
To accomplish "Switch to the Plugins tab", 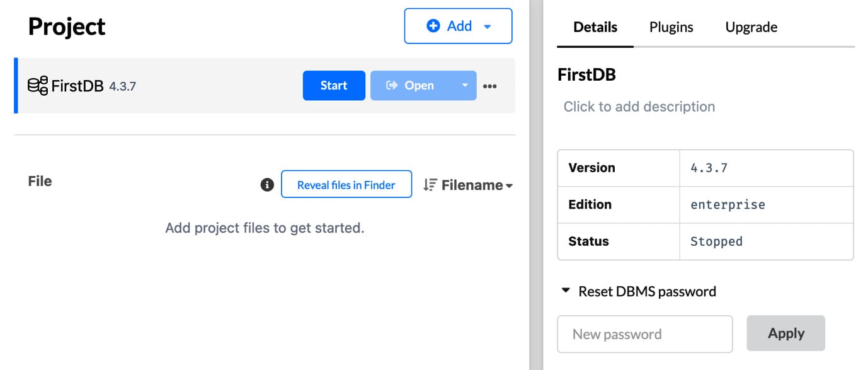I will [671, 27].
